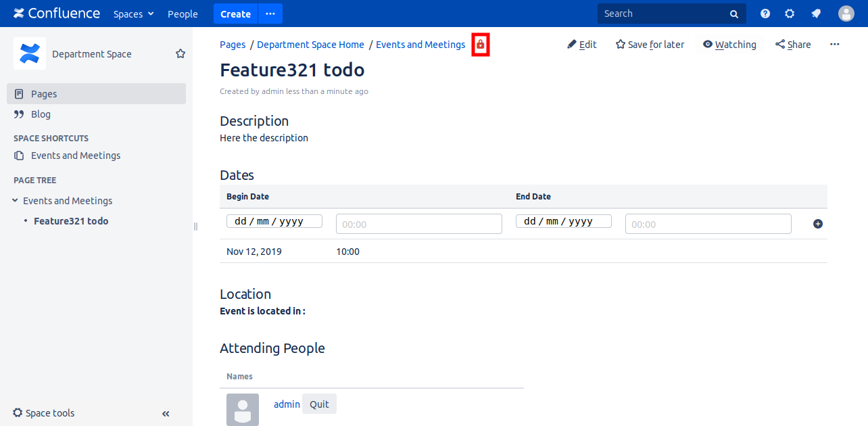Screen dimensions: 868x426
Task: Open Space tools gear menu
Action: coord(44,413)
